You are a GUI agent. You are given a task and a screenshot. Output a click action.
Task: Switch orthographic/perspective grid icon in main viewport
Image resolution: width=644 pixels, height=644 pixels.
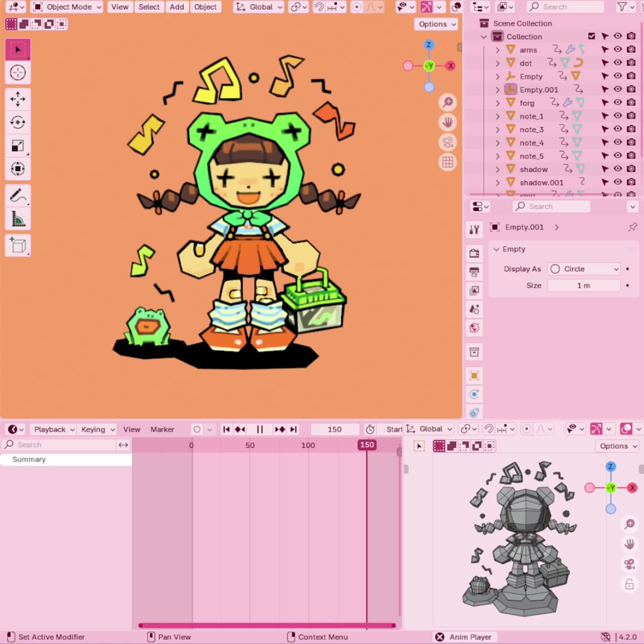pos(447,162)
